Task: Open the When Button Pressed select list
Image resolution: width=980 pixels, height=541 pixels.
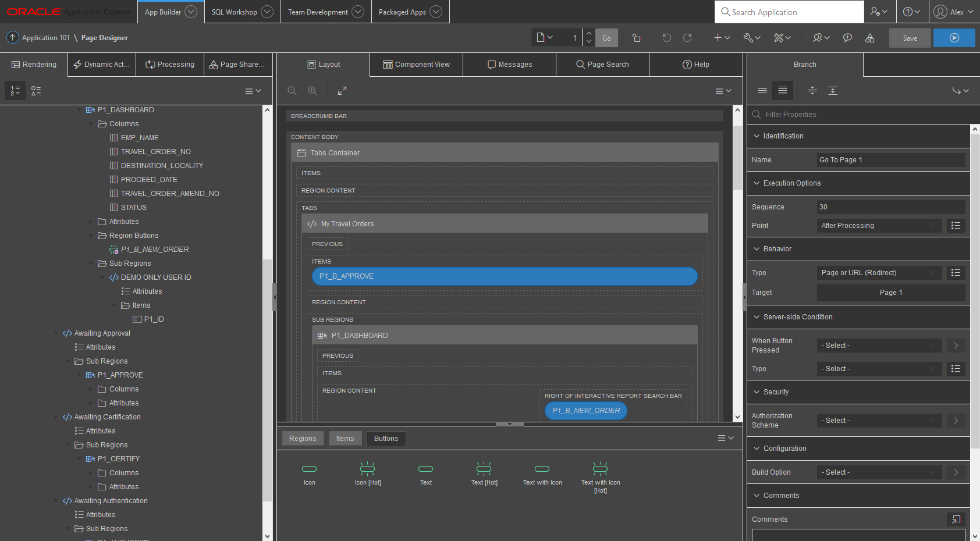Action: pos(879,345)
